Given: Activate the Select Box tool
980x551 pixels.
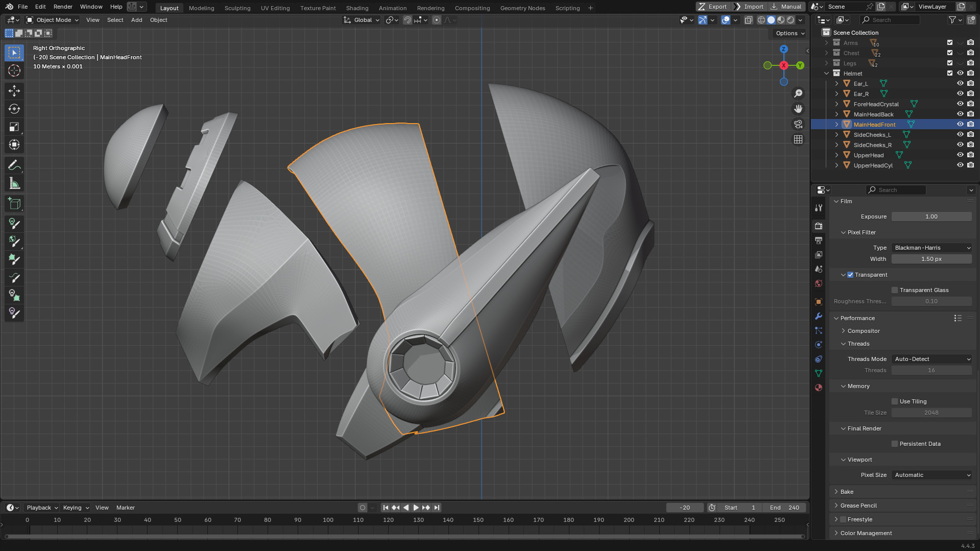Looking at the screenshot, I should [x=14, y=53].
